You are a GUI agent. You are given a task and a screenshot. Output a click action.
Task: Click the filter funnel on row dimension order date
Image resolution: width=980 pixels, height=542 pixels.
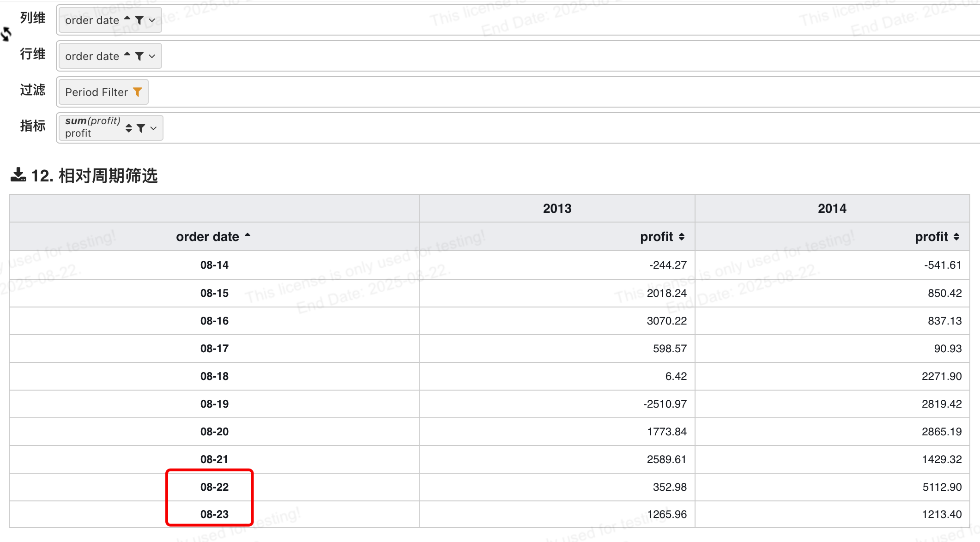pyautogui.click(x=139, y=56)
